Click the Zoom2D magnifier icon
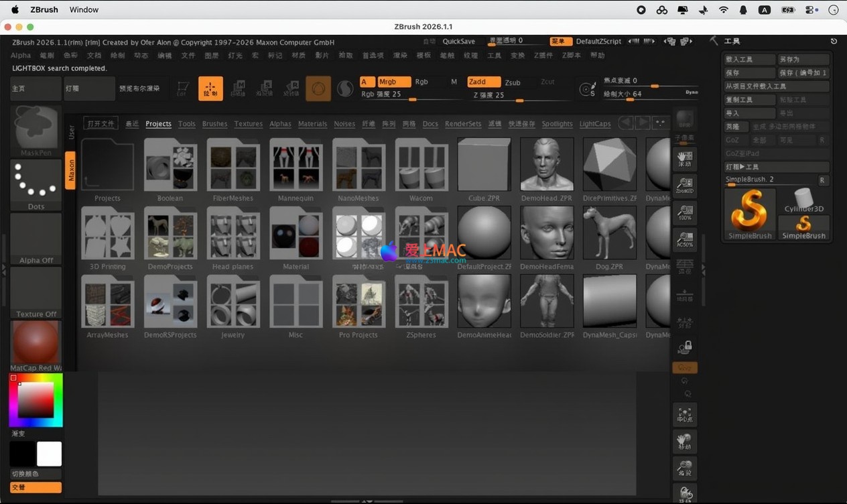This screenshot has height=504, width=847. (684, 186)
